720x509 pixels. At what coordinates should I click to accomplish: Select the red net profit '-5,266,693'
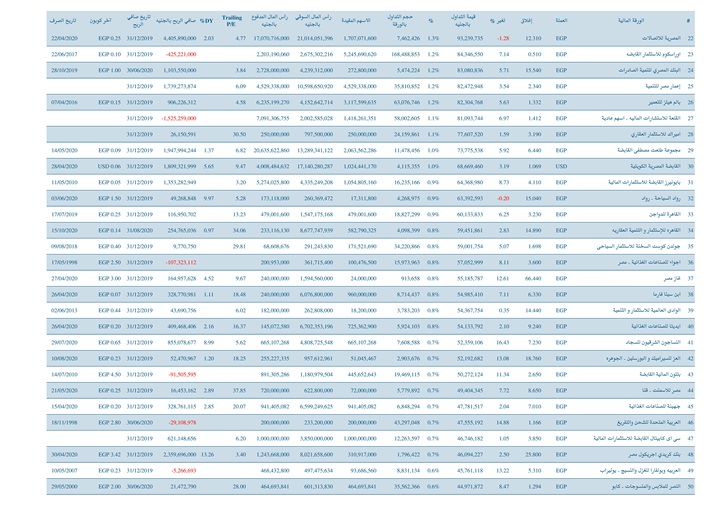(x=184, y=471)
